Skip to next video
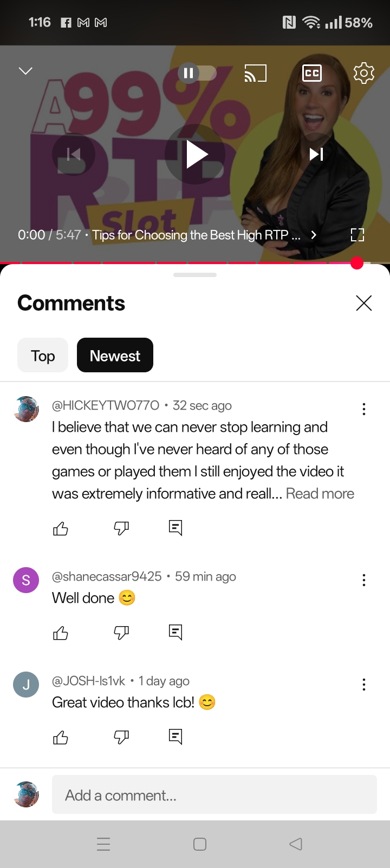The image size is (390, 868). pyautogui.click(x=316, y=154)
